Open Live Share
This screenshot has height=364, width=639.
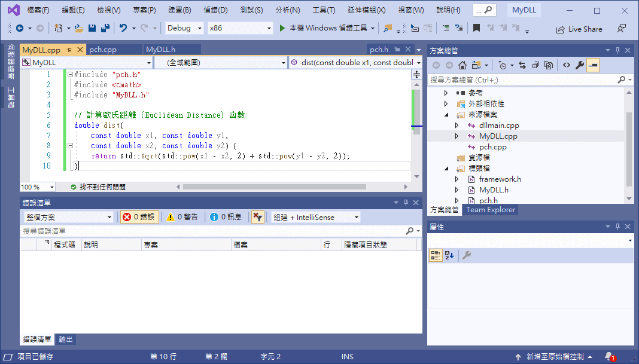point(579,29)
